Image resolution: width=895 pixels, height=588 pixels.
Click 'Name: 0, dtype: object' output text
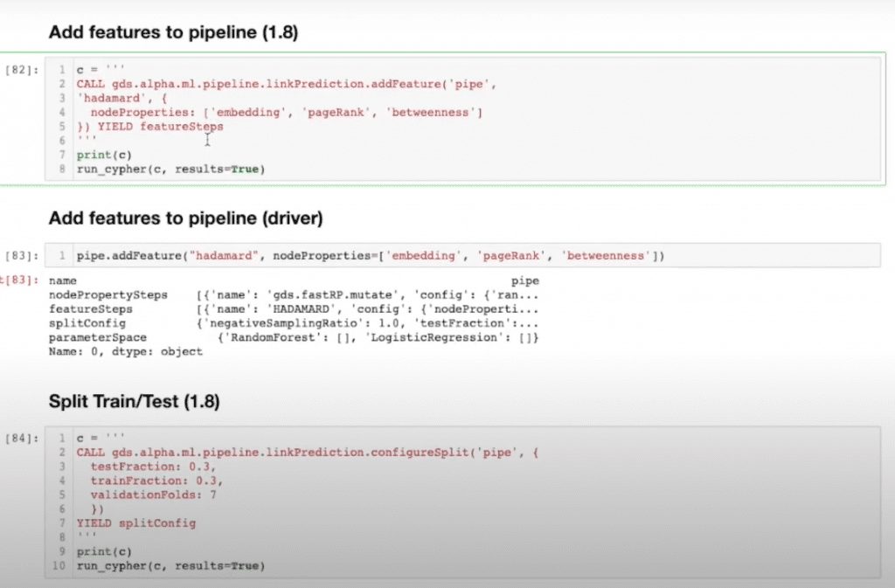[x=126, y=352]
